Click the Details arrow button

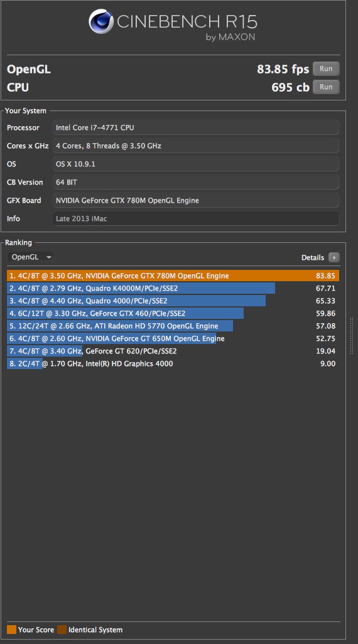click(x=334, y=257)
